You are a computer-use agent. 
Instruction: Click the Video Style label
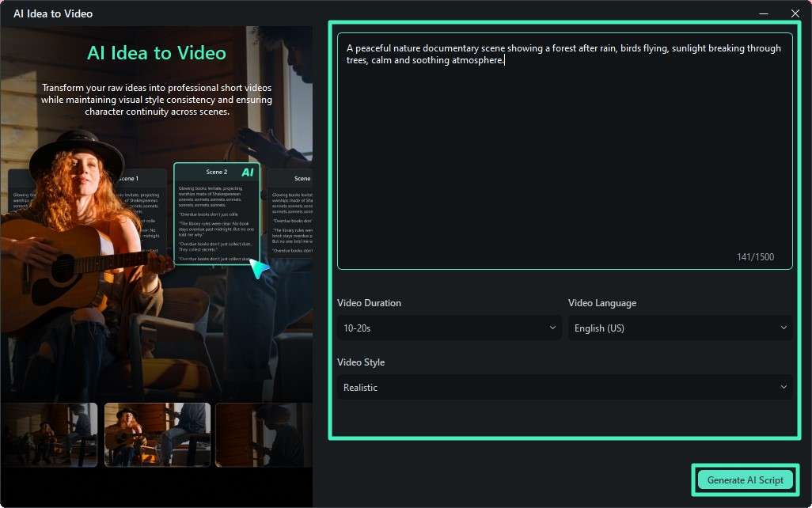click(x=361, y=362)
